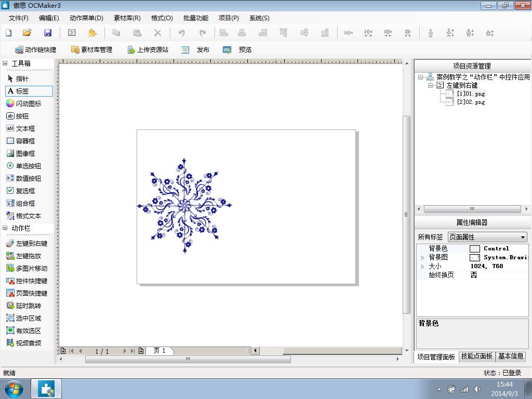Select the 左键到右键 action item
Screen dimensions: 532x399
26,243
